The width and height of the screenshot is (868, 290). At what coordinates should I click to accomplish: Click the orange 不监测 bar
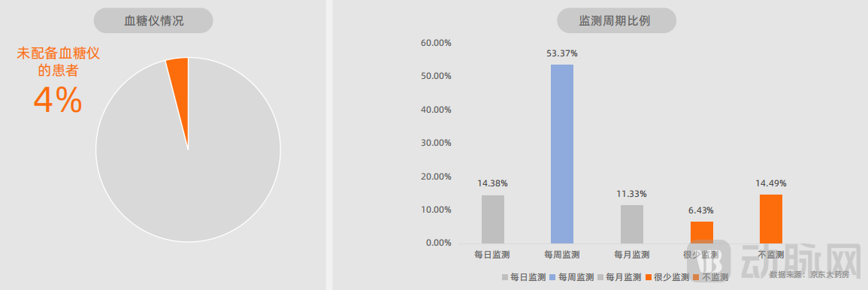770,219
